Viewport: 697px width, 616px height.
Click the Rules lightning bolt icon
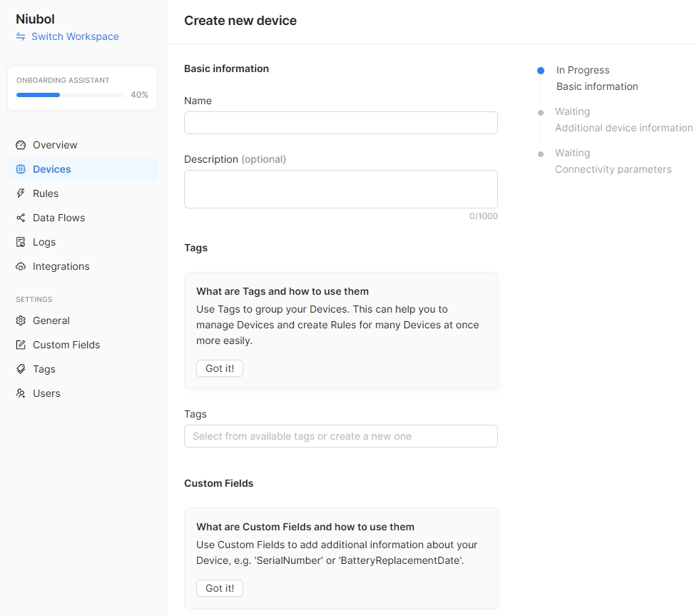21,193
